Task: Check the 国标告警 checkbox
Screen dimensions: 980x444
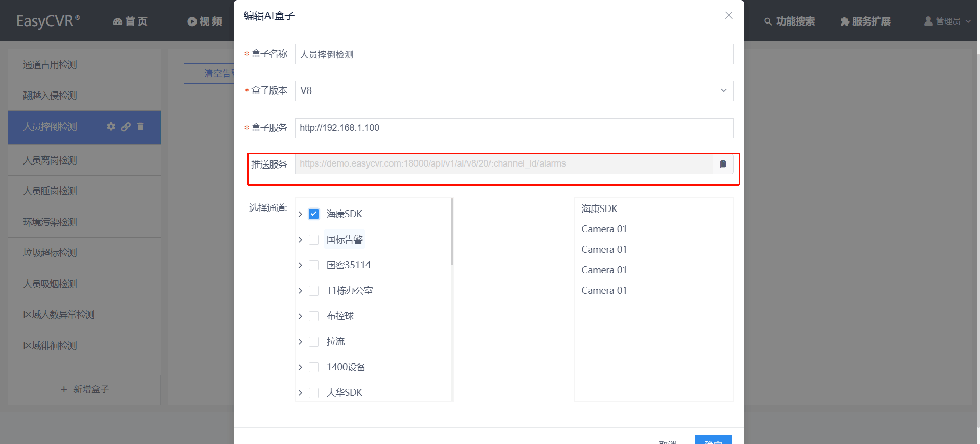Action: pos(314,240)
